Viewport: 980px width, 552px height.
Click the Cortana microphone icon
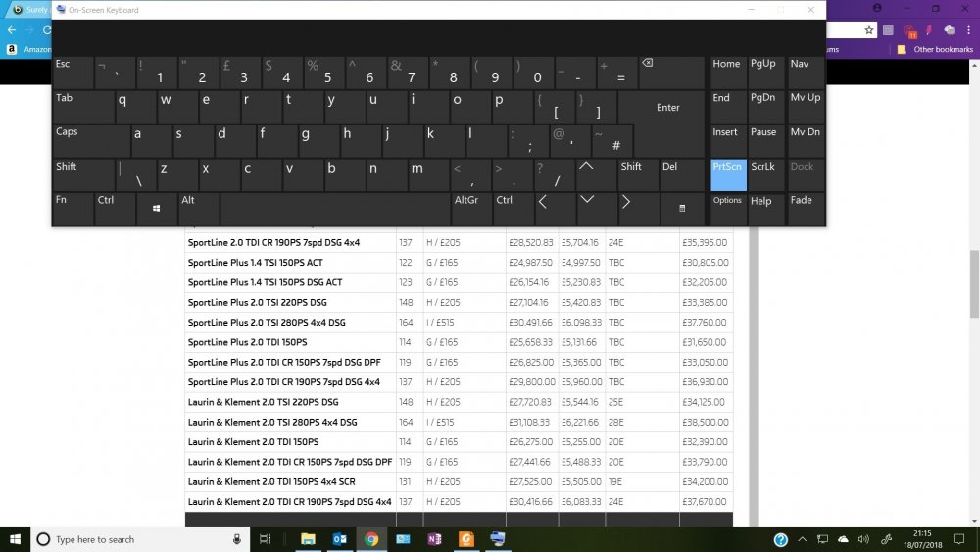(x=237, y=539)
